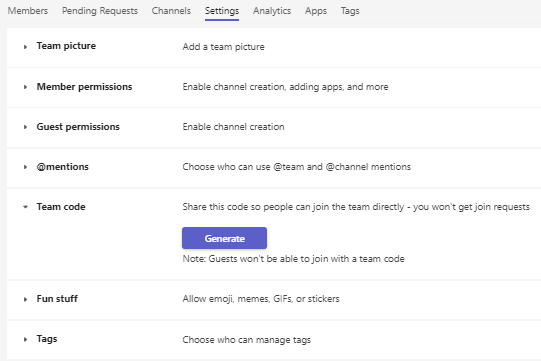Select the Settings tab
Screen dimensions: 541x361
click(222, 11)
